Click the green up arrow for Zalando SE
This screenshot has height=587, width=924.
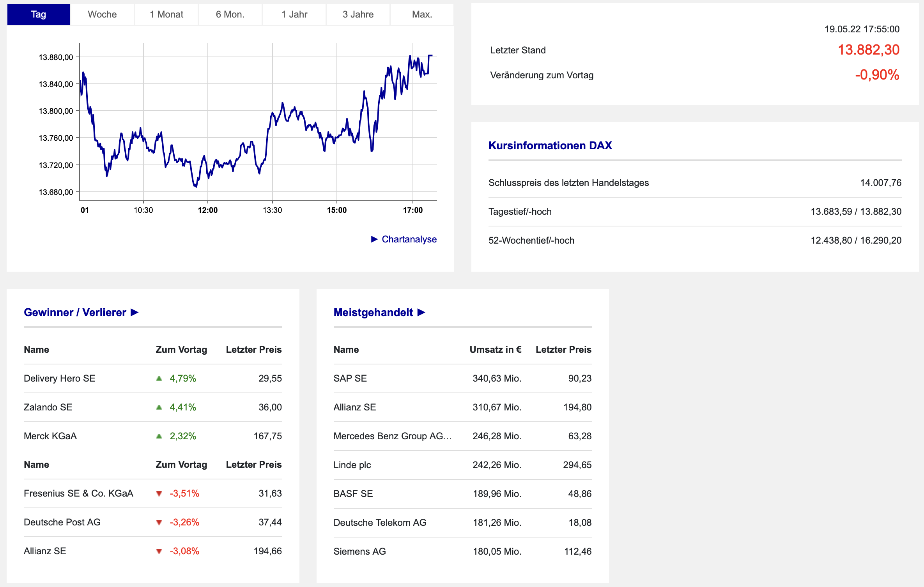coord(159,407)
